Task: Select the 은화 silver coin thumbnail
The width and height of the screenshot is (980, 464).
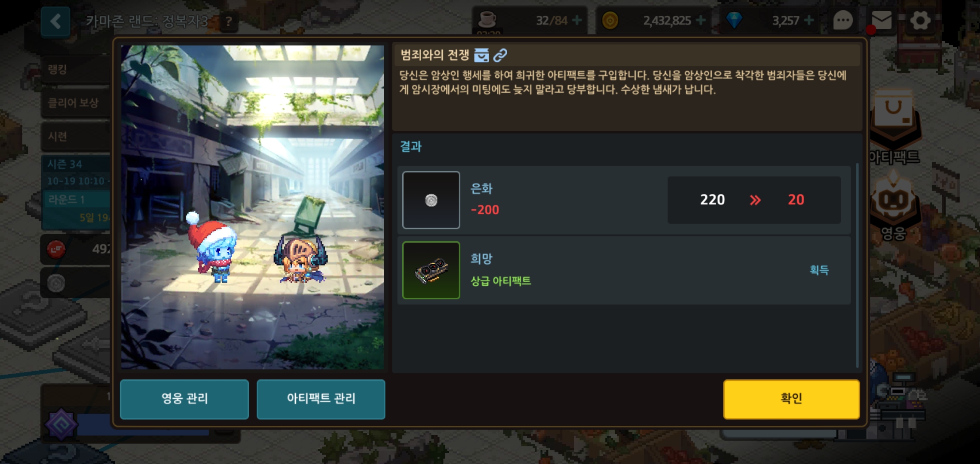Action: [x=431, y=200]
